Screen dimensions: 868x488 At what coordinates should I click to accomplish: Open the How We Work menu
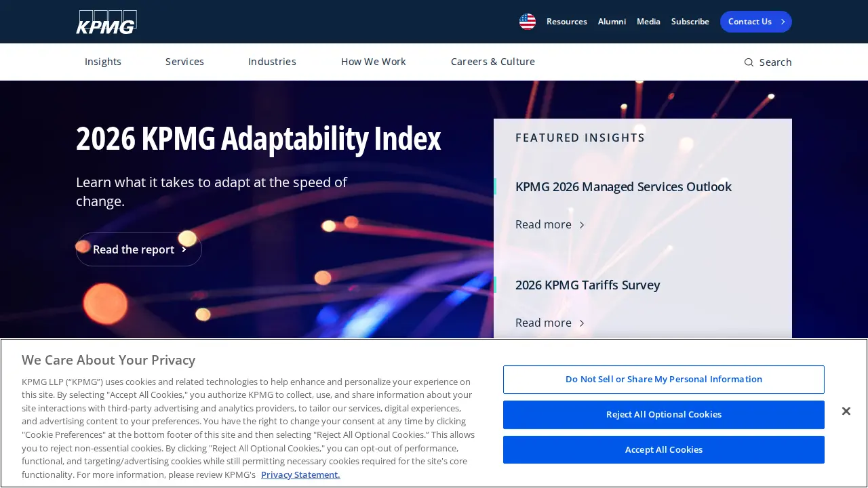tap(374, 62)
